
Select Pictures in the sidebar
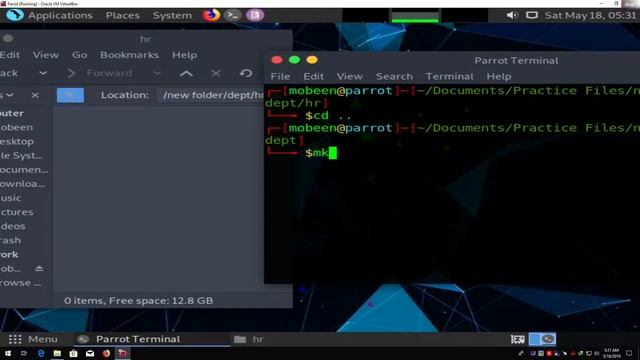[17, 212]
